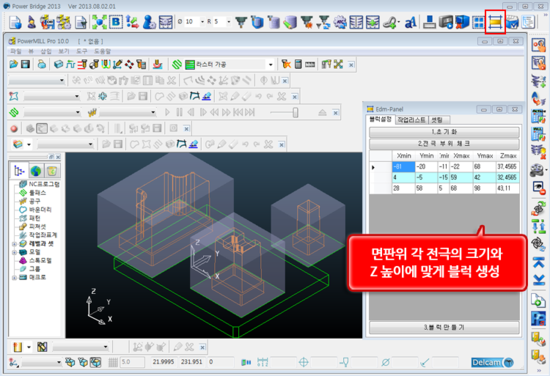Screen dimensions: 550x376
Task: Open the 도구 menu
Action: (x=82, y=51)
